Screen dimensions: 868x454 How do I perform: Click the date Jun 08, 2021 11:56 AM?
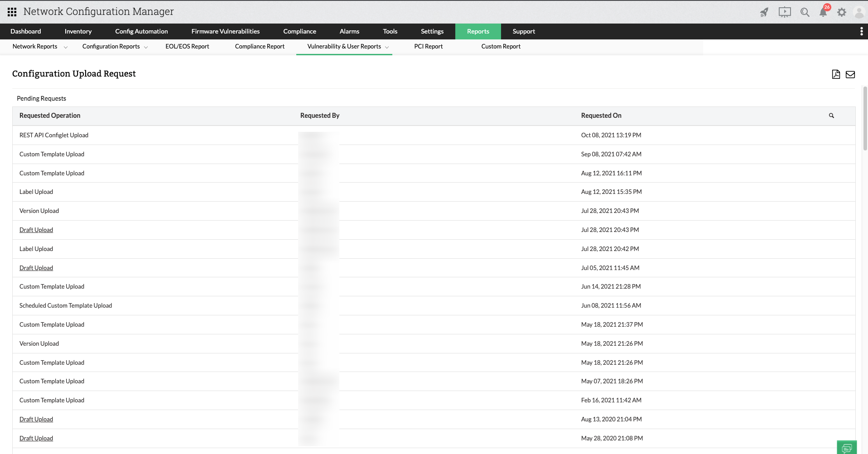[x=611, y=305]
